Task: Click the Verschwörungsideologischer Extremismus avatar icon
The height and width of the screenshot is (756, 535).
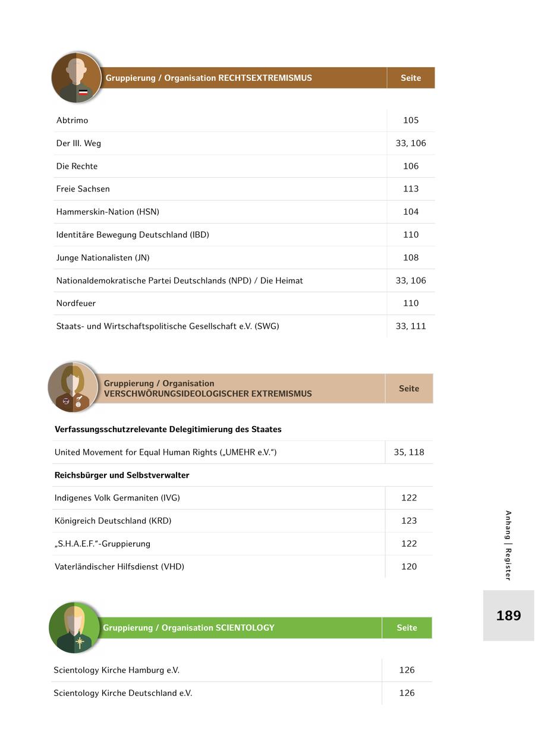Action: click(x=73, y=387)
